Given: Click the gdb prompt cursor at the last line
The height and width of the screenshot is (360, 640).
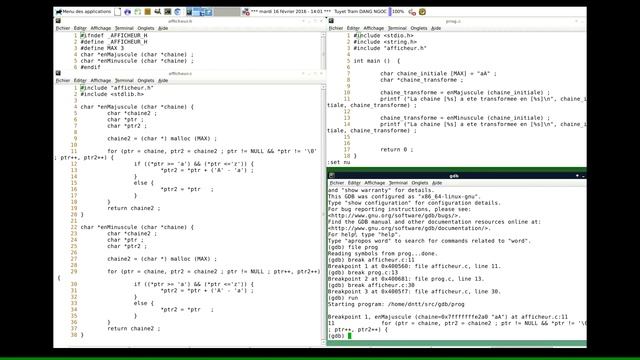Looking at the screenshot, I should click(x=349, y=336).
